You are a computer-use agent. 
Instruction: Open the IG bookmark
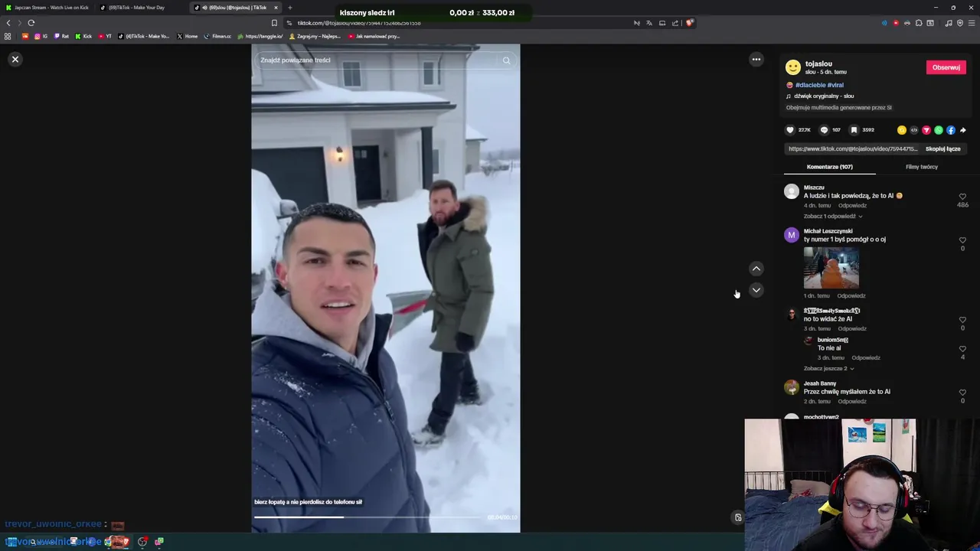pyautogui.click(x=40, y=36)
